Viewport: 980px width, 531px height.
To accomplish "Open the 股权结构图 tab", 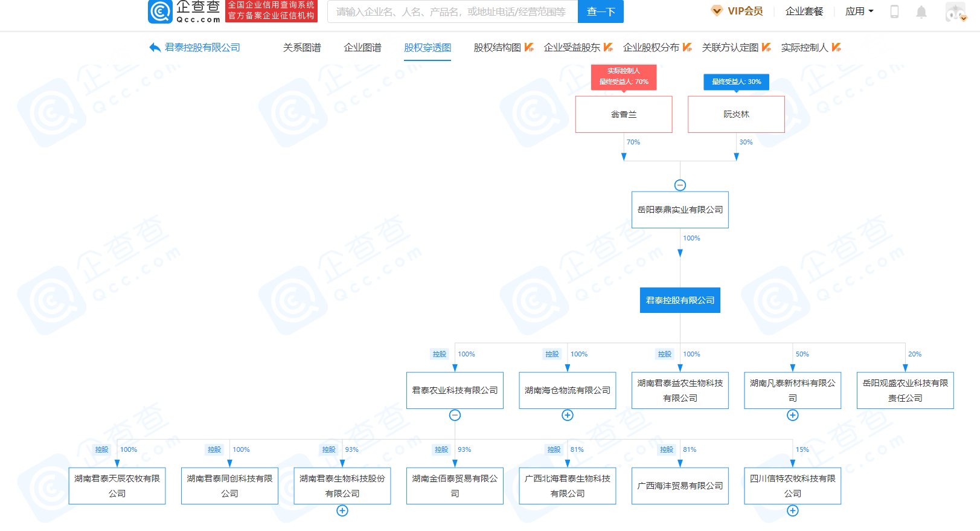I will point(497,47).
